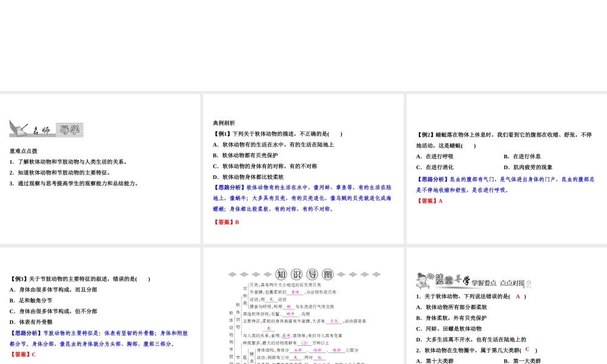The height and width of the screenshot is (364, 607).
Task: Click quiz question 2 软体动物在生物圈中
Action: 477,350
